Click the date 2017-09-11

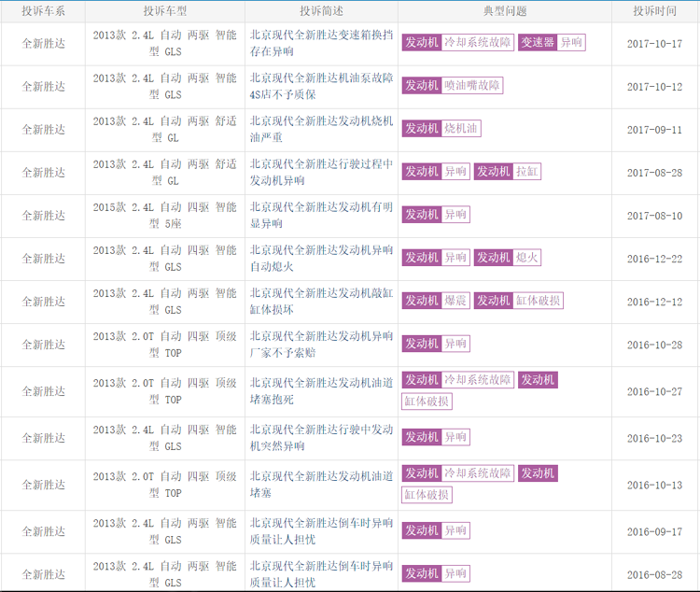pyautogui.click(x=654, y=130)
